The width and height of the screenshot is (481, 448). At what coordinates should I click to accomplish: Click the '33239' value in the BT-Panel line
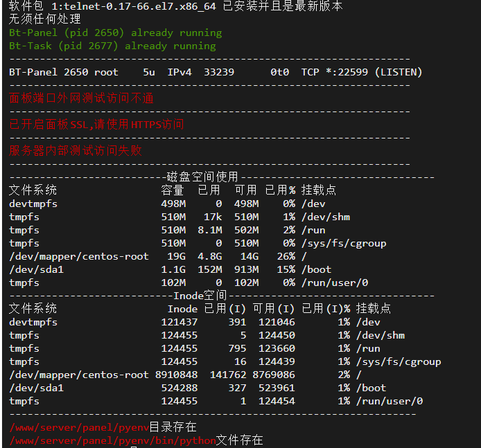[x=219, y=72]
